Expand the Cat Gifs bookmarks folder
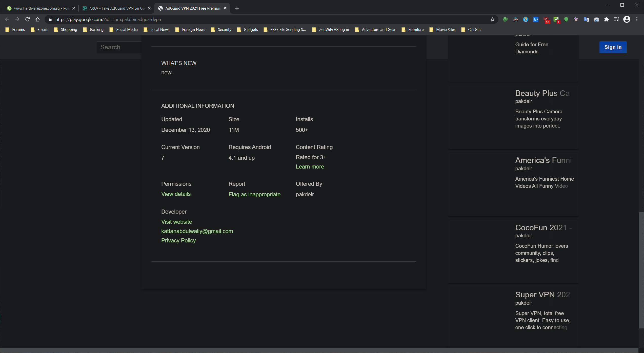Screen dimensions: 644x353 (x=471, y=30)
